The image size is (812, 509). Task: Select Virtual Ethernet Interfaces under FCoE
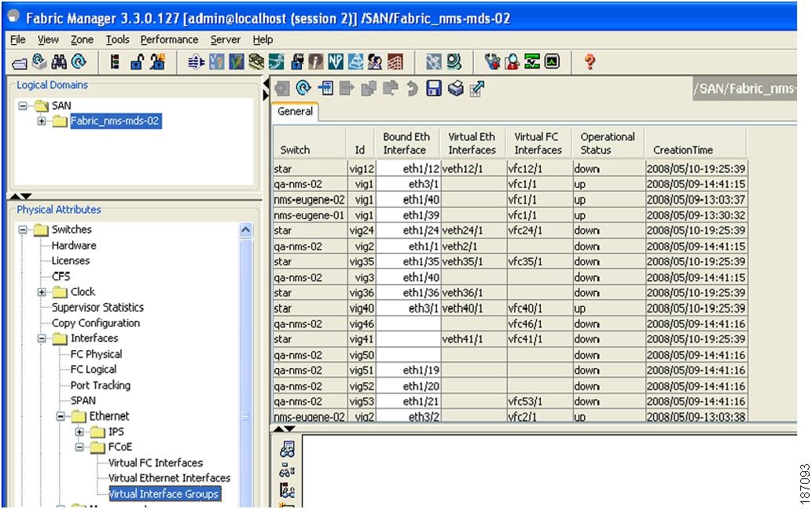pyautogui.click(x=169, y=478)
